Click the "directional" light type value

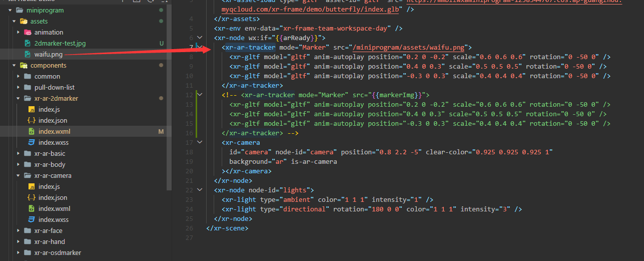tap(304, 209)
